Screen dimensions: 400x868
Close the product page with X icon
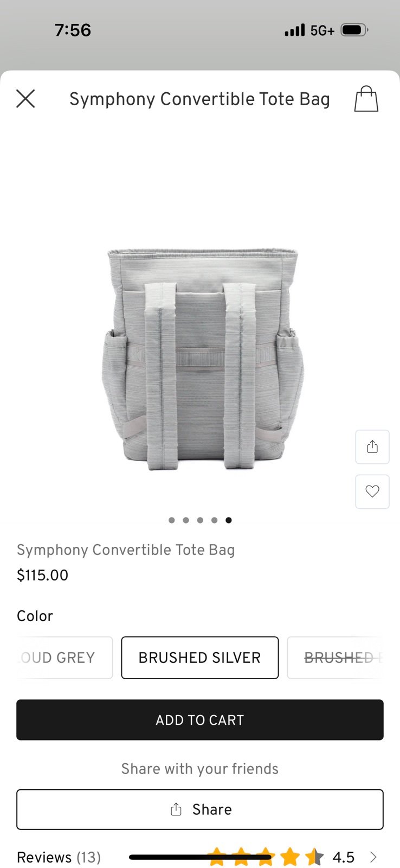point(25,99)
